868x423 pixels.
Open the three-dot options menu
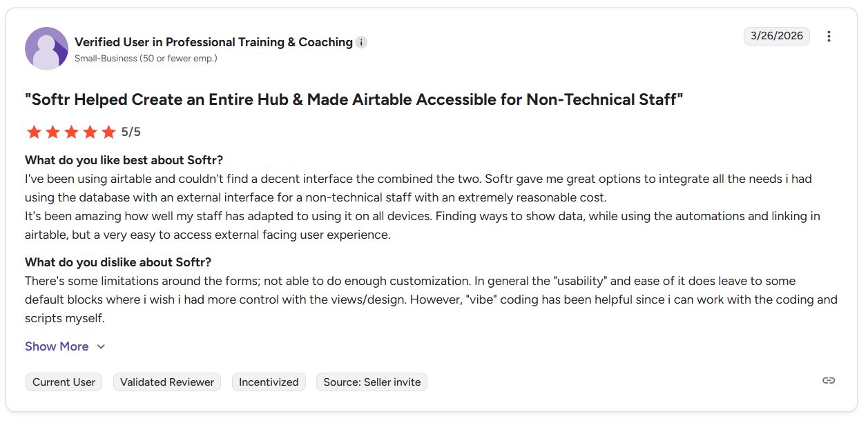tap(829, 37)
